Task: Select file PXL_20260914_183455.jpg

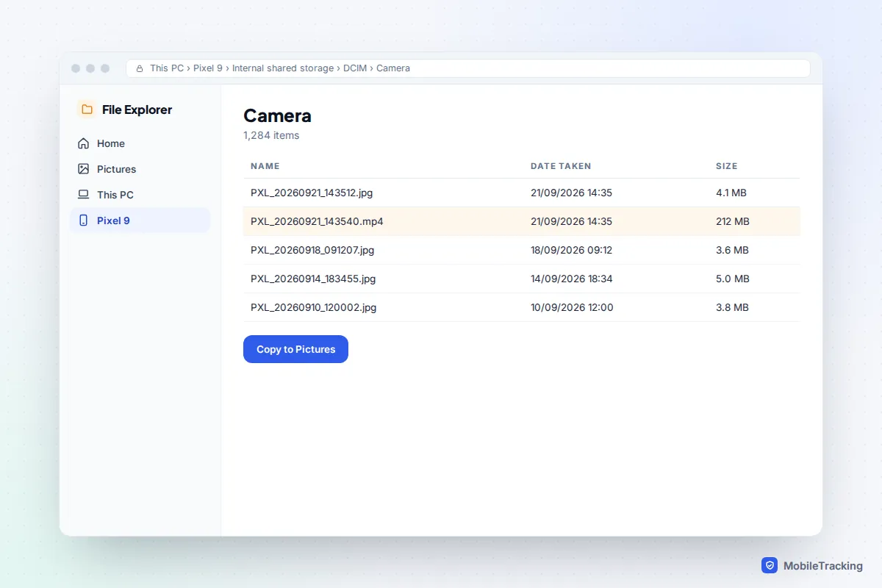Action: (x=522, y=279)
